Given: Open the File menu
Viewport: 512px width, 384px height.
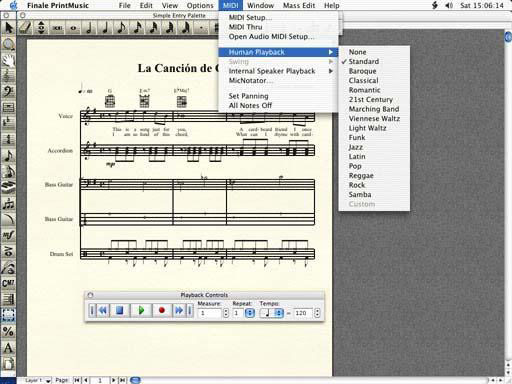Looking at the screenshot, I should point(125,5).
